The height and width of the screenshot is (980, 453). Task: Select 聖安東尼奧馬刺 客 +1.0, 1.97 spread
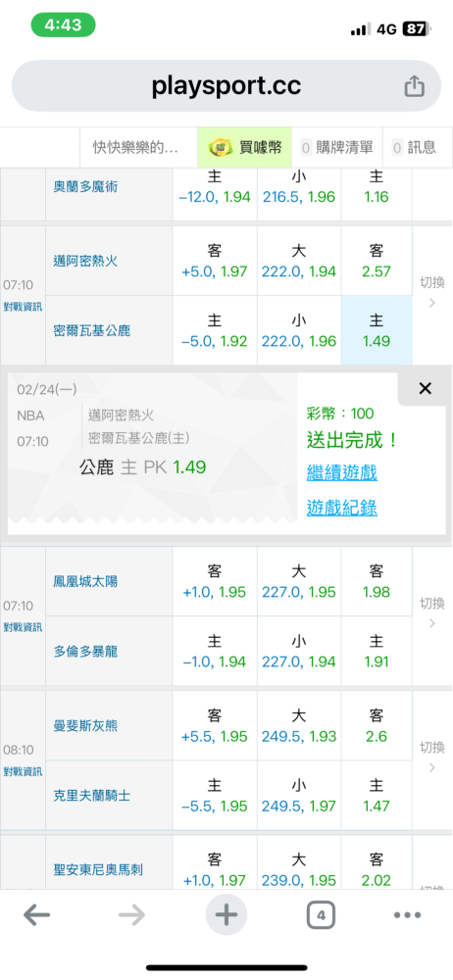coord(215,862)
